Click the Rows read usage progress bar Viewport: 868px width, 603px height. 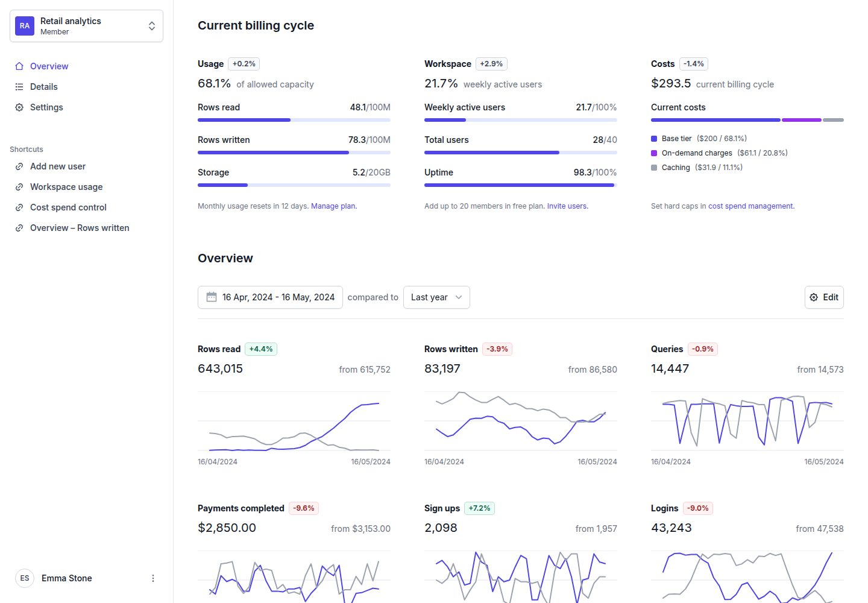294,120
